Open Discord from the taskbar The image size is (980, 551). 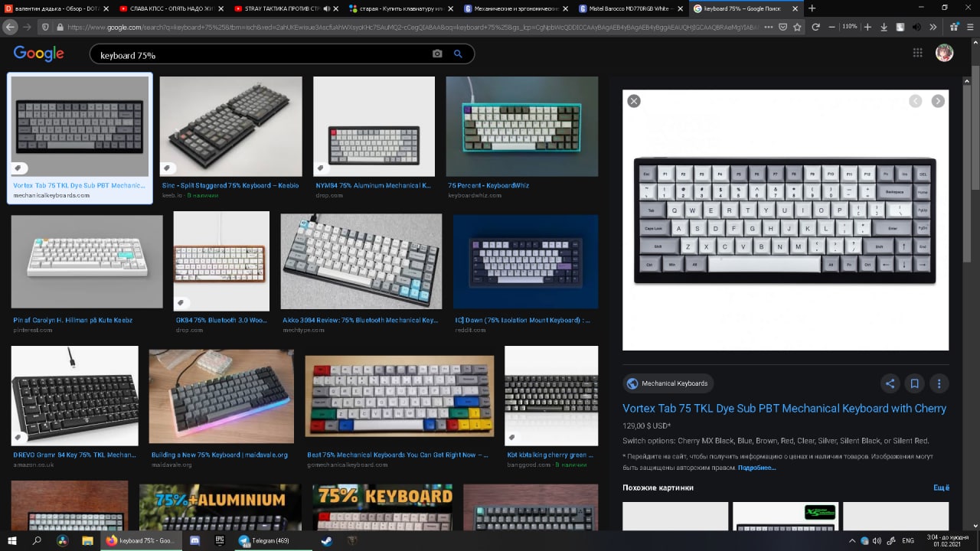(194, 540)
